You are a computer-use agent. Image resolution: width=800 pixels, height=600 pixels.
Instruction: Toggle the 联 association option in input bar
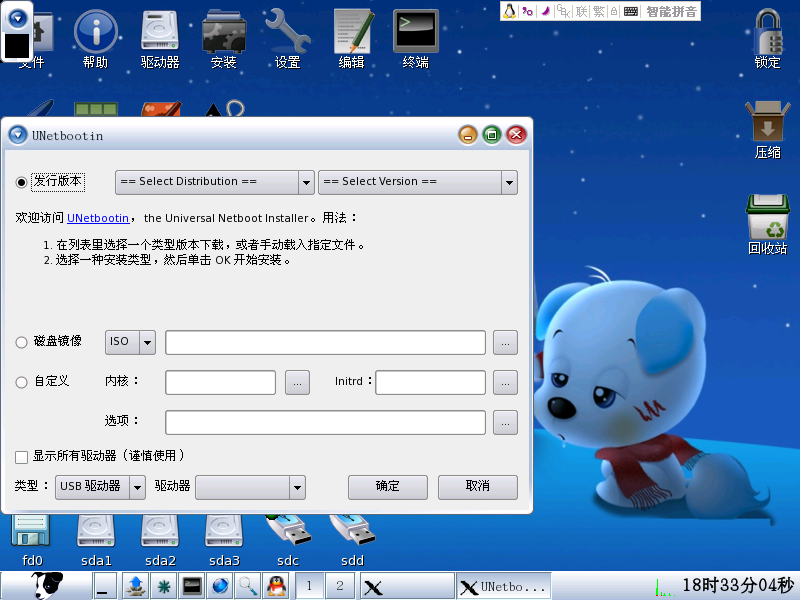pyautogui.click(x=582, y=11)
